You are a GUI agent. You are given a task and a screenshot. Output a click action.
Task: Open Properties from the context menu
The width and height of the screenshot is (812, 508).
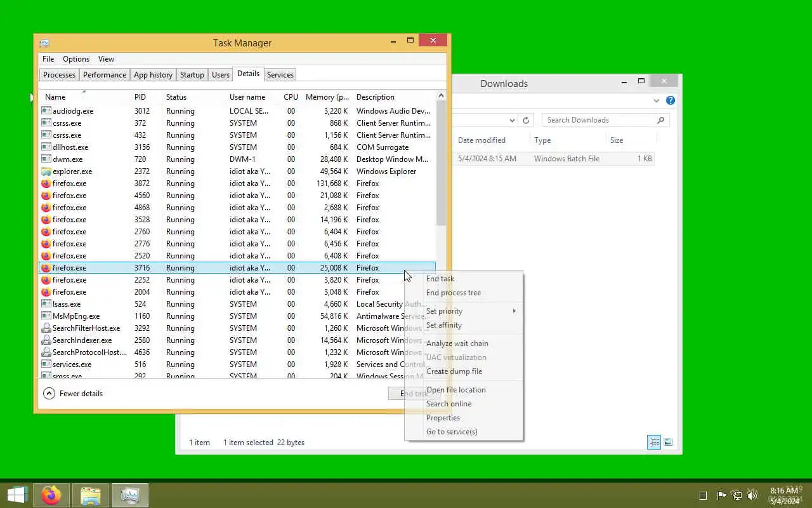[x=464, y=418]
